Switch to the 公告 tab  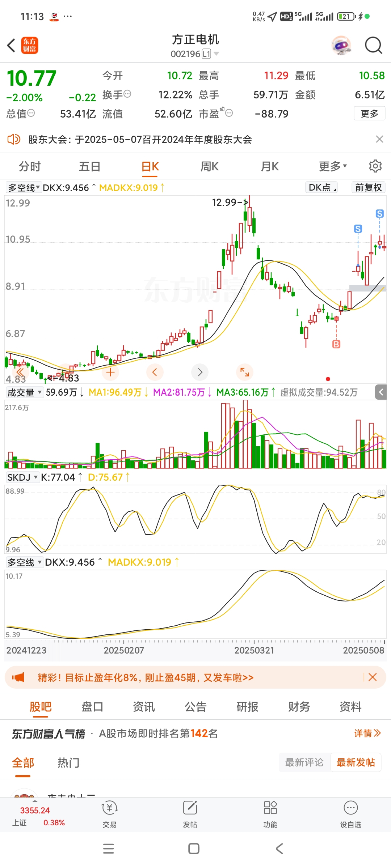195,707
